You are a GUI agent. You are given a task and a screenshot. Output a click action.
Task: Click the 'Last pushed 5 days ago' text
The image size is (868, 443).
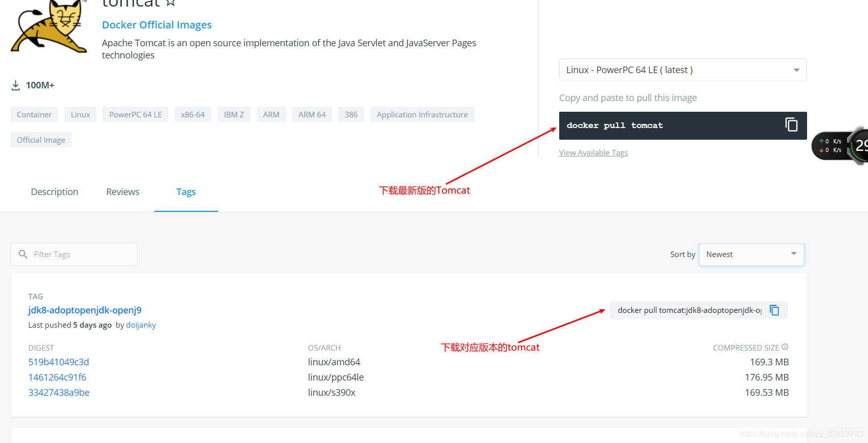coord(70,325)
